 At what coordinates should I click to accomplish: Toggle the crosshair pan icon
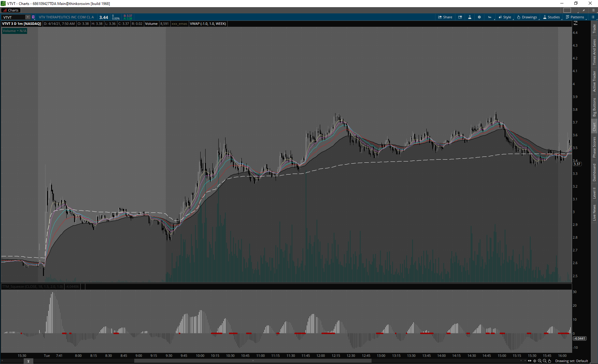(x=535, y=361)
